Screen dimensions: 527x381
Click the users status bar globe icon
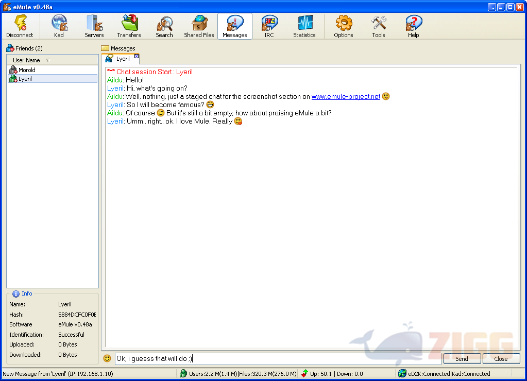183,373
